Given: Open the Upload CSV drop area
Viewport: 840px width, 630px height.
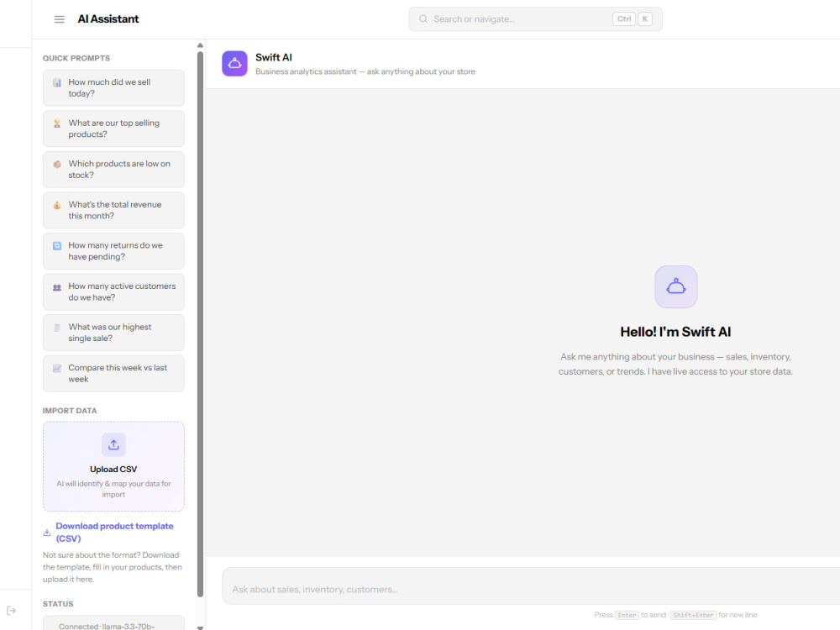Looking at the screenshot, I should [x=113, y=466].
